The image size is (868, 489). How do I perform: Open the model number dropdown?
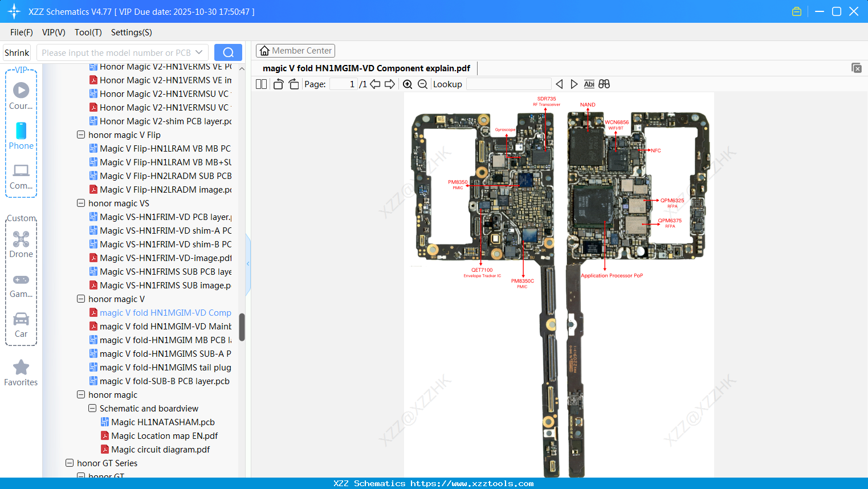[199, 52]
